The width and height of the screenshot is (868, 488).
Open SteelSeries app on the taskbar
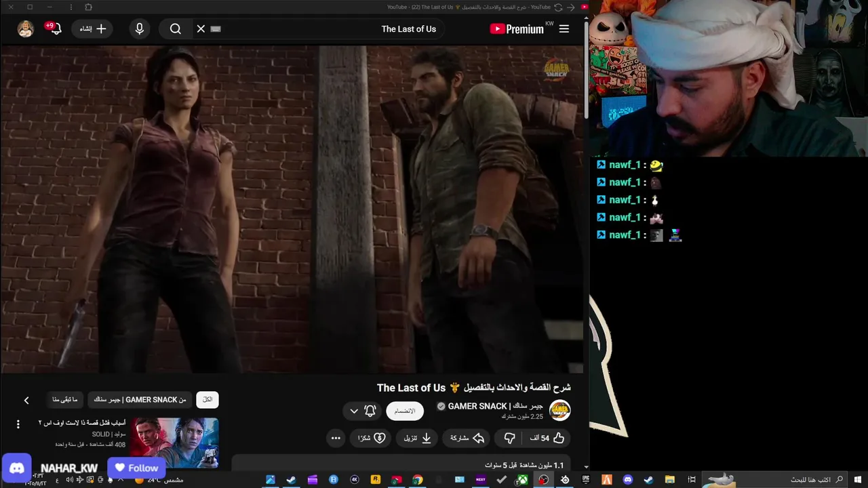(x=565, y=480)
